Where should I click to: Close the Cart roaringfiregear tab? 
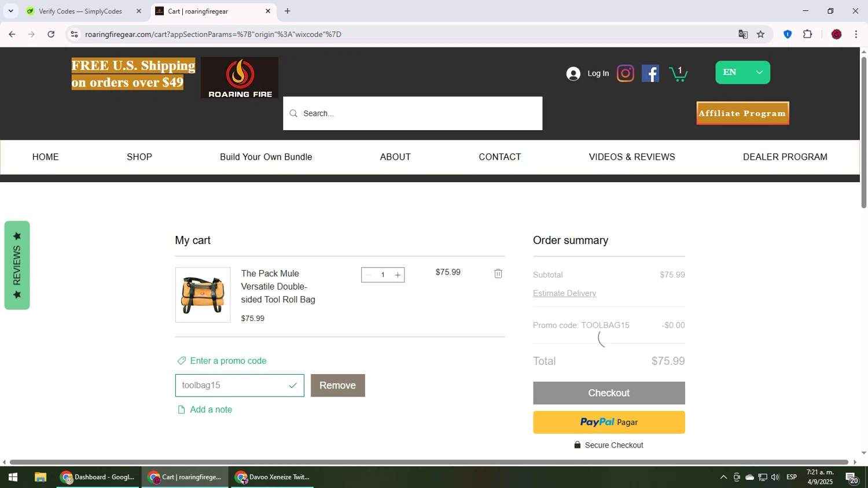click(268, 11)
